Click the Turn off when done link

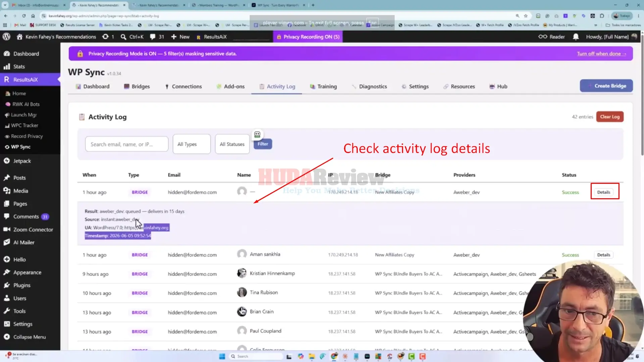(x=601, y=54)
